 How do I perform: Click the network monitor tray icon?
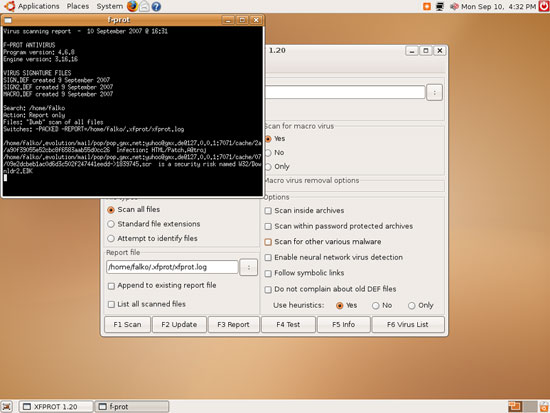click(x=440, y=6)
